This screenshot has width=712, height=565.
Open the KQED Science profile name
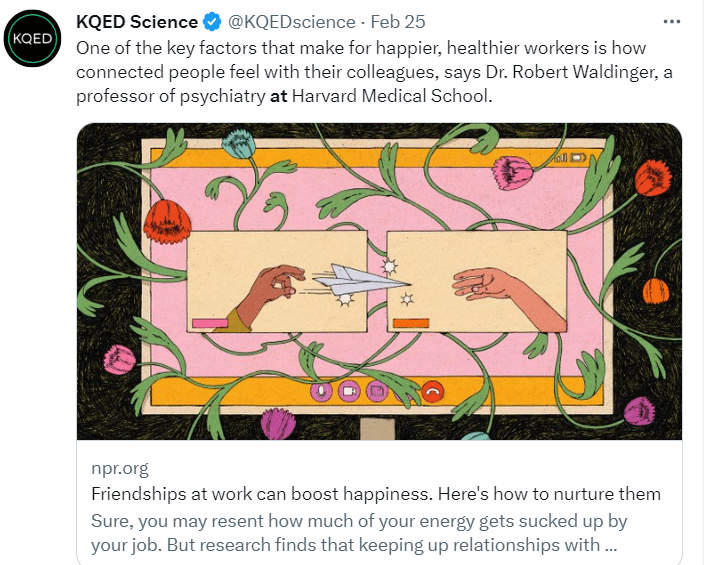pos(137,22)
